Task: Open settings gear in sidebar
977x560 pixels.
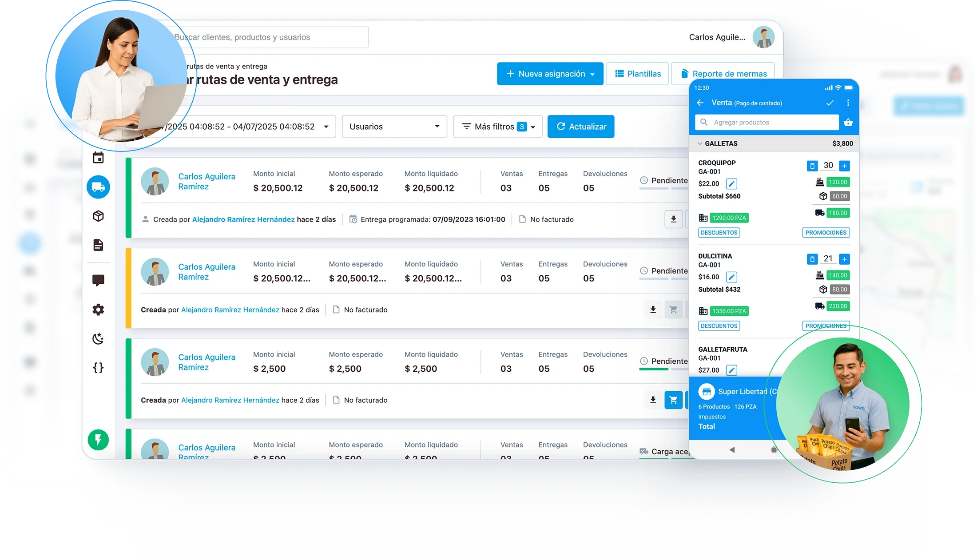Action: click(98, 310)
